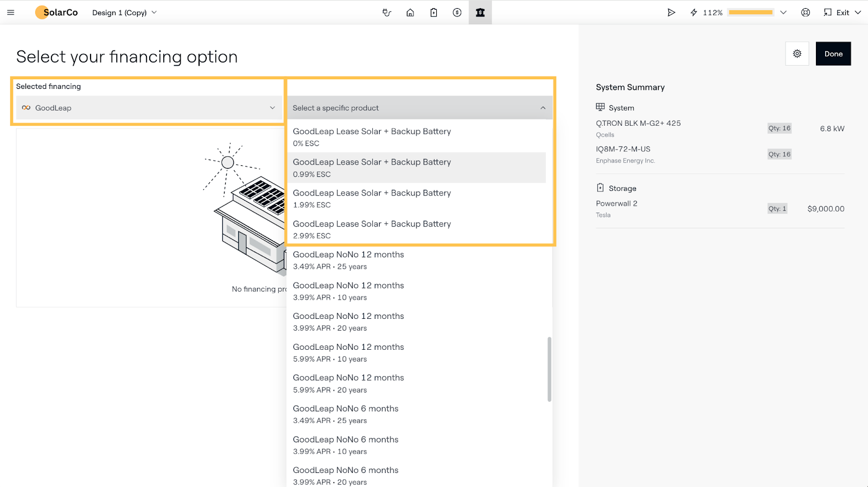Open the pricing dollar icon
Screen dimensions: 868x487
tap(457, 12)
